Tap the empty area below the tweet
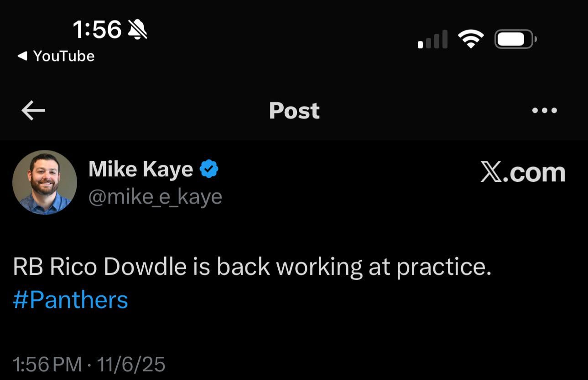Viewport: 588px width, 380px height. pyautogui.click(x=294, y=333)
